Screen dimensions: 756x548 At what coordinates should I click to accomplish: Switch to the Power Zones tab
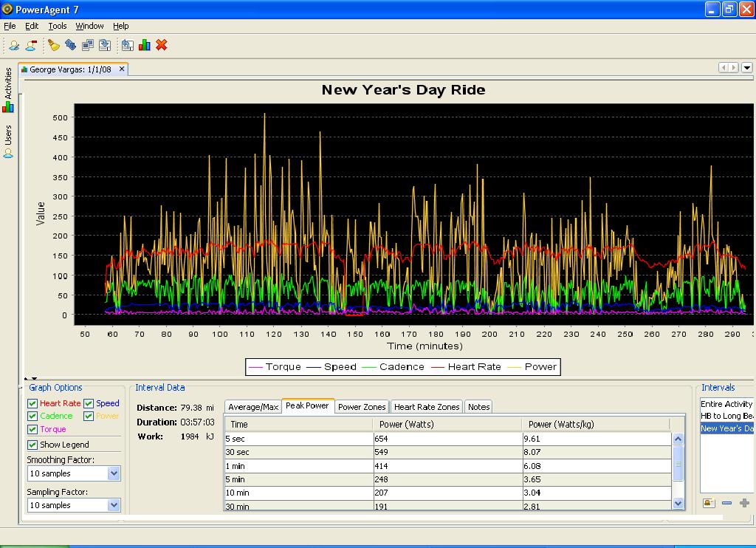[x=362, y=407]
